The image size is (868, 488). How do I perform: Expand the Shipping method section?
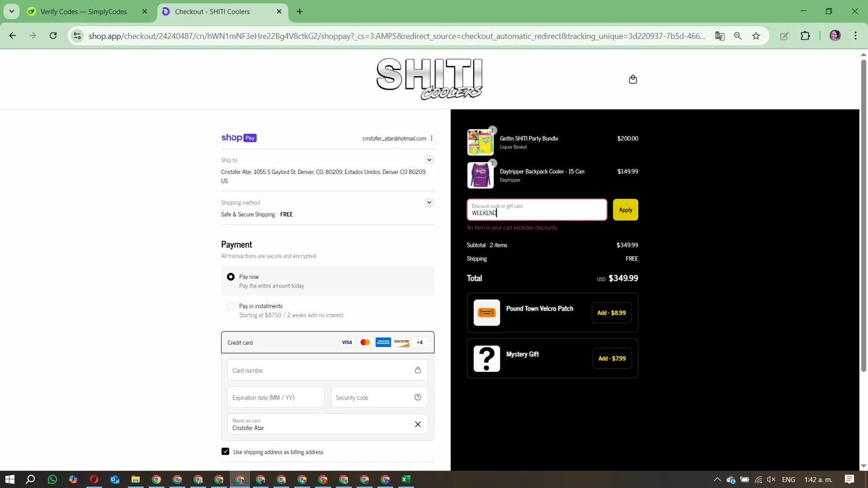(429, 202)
